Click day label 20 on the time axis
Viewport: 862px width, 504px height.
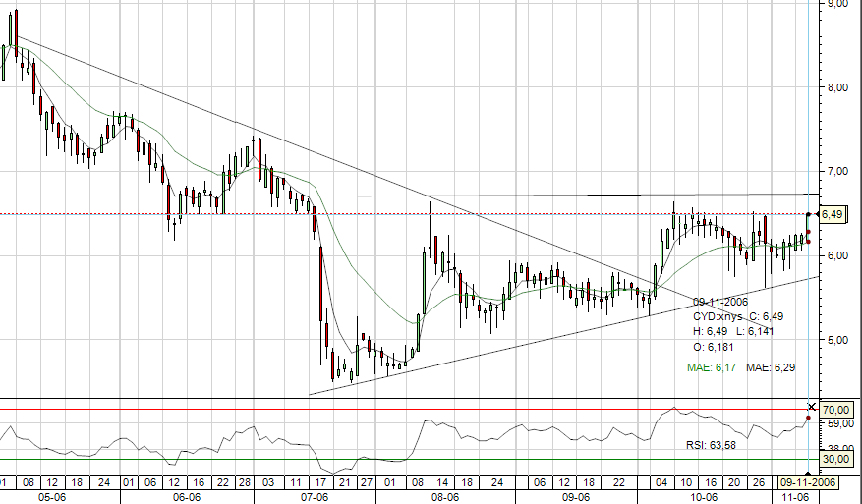(x=734, y=483)
